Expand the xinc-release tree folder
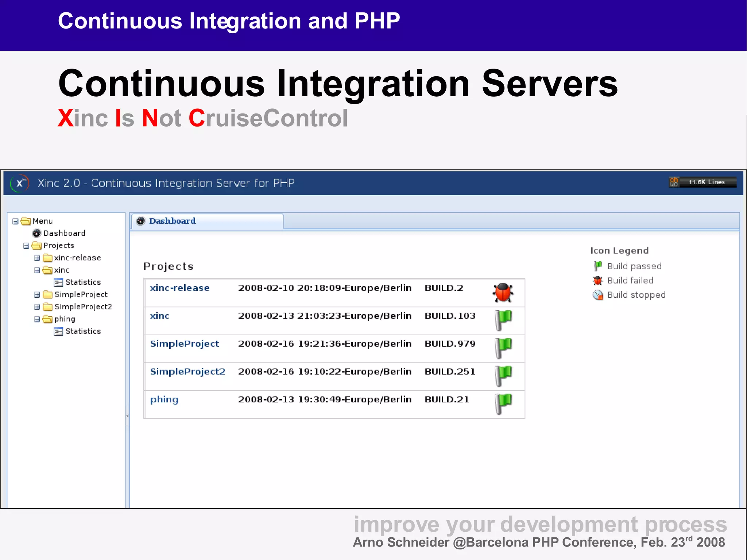747x560 pixels. click(37, 258)
